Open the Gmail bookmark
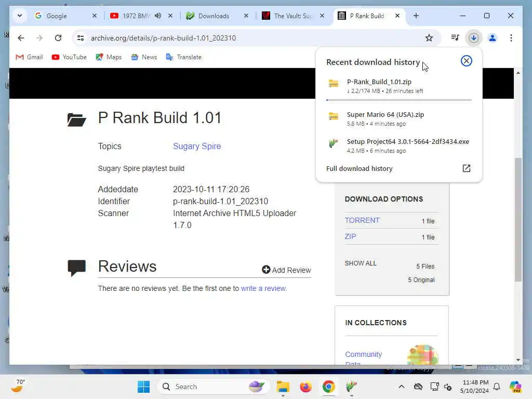Image resolution: width=532 pixels, height=399 pixels. pyautogui.click(x=29, y=57)
